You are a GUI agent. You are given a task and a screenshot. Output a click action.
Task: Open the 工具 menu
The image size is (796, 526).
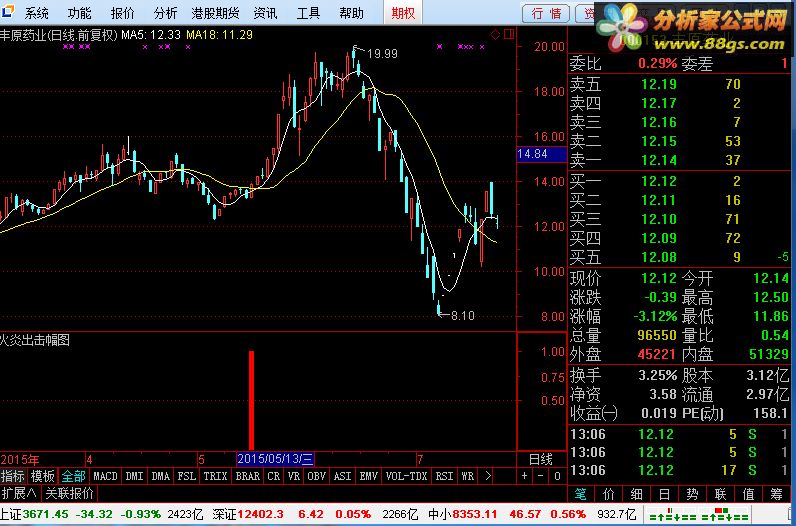click(x=308, y=13)
